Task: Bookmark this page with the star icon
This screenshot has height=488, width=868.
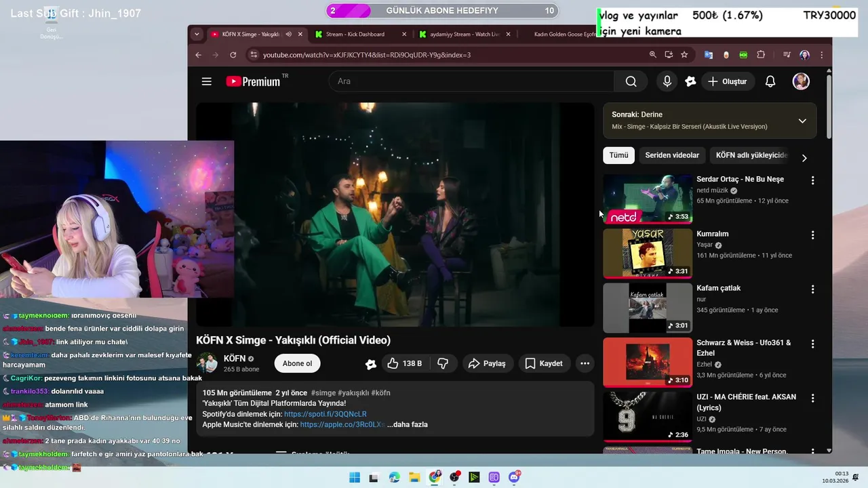Action: (x=684, y=55)
